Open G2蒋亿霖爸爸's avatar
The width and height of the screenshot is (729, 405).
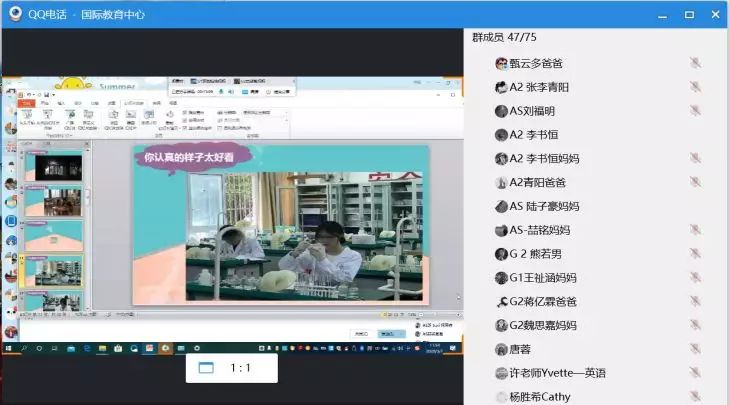click(501, 302)
